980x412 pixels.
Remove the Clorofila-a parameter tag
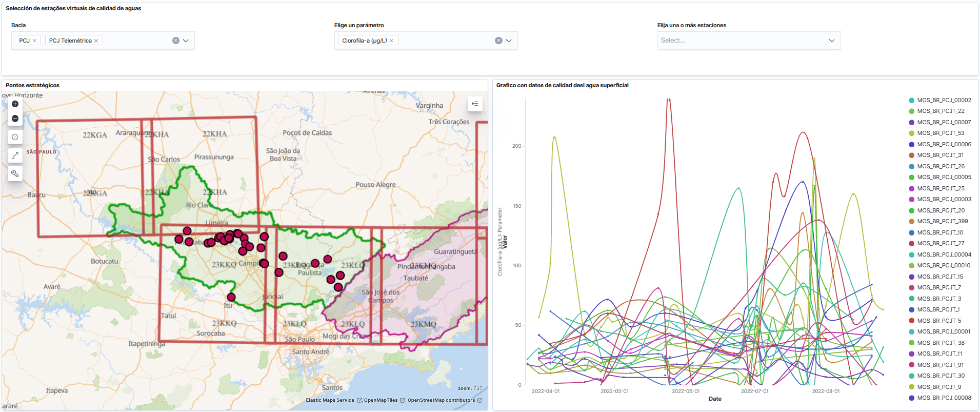[x=391, y=41]
